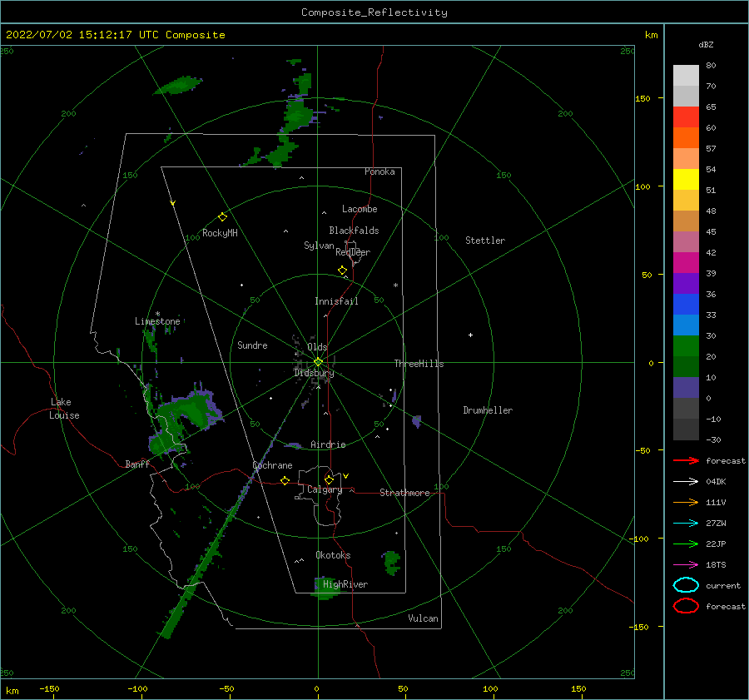Click the dBZ legend heading
Screen dimensions: 749x700
pyautogui.click(x=706, y=44)
